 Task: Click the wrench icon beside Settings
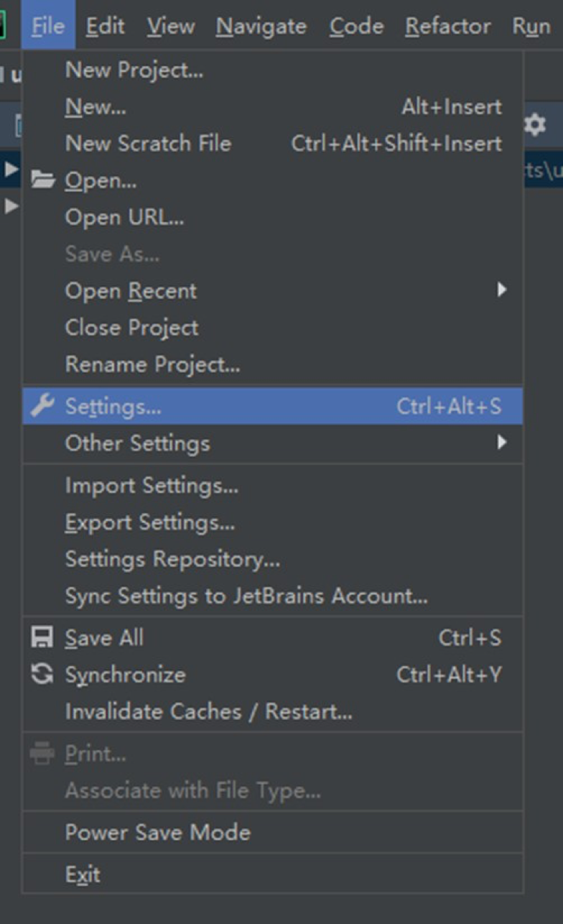tap(42, 406)
